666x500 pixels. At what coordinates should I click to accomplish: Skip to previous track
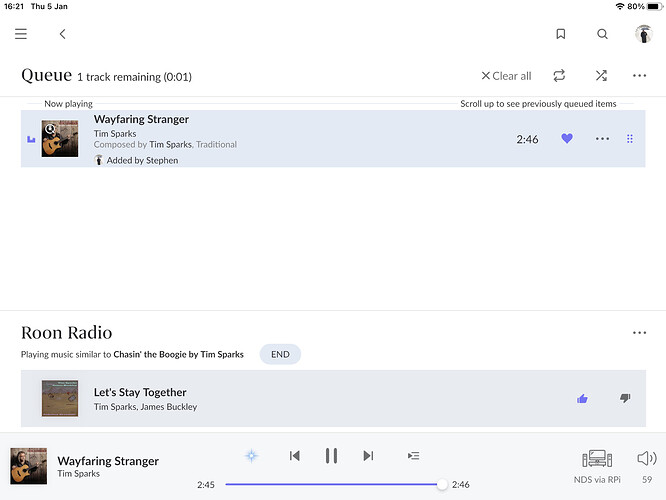[294, 456]
